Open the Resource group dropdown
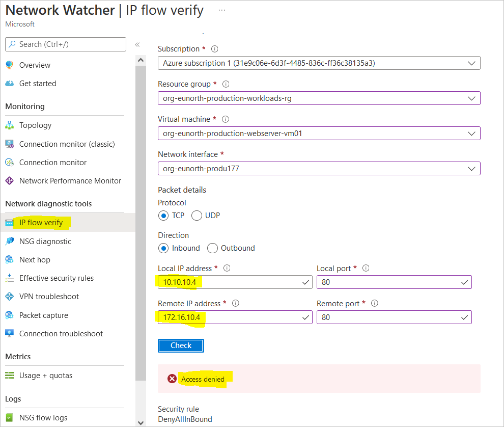Image resolution: width=504 pixels, height=427 pixels. (319, 98)
